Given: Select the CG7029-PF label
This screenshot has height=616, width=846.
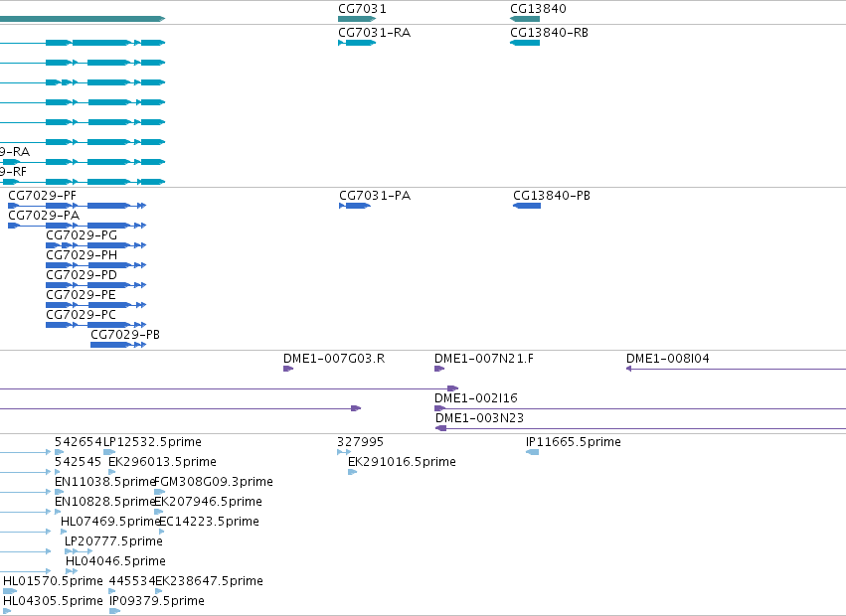Looking at the screenshot, I should point(42,196).
